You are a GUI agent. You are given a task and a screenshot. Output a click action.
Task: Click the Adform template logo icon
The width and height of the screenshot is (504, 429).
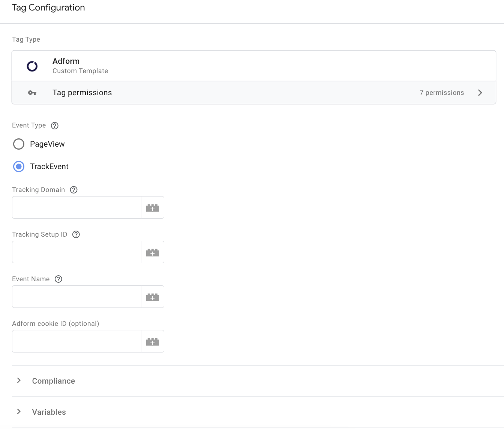point(32,66)
